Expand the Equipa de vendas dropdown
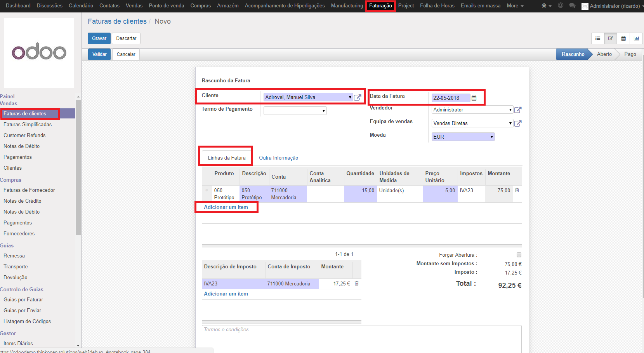Viewport: 644px width, 353px height. [472, 123]
